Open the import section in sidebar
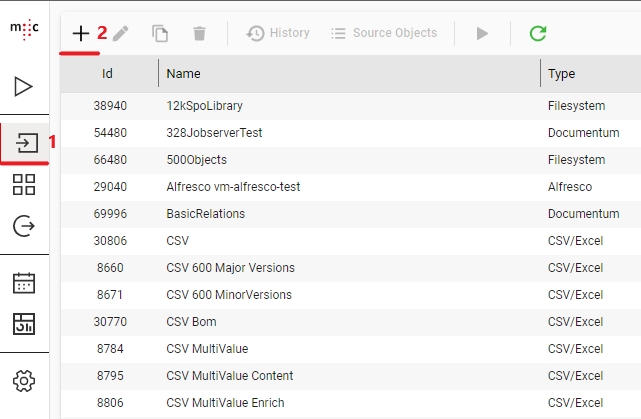The width and height of the screenshot is (641, 419). coord(24,142)
